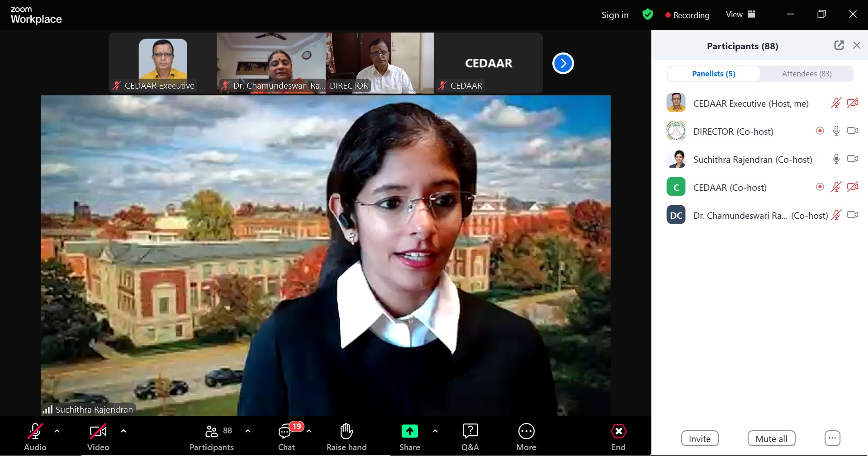Click the Raise hand icon
868x456 pixels.
tap(346, 437)
